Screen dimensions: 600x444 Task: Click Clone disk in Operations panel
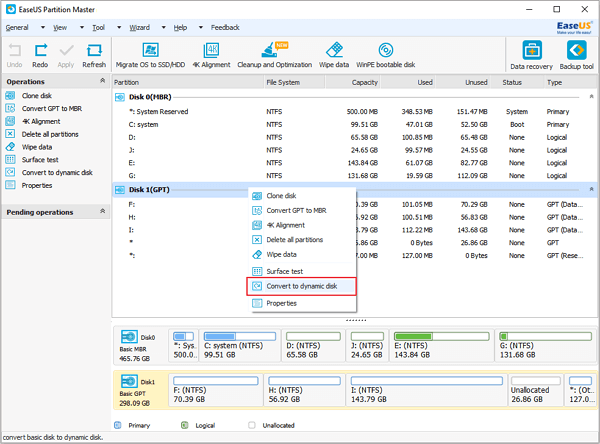pyautogui.click(x=37, y=96)
